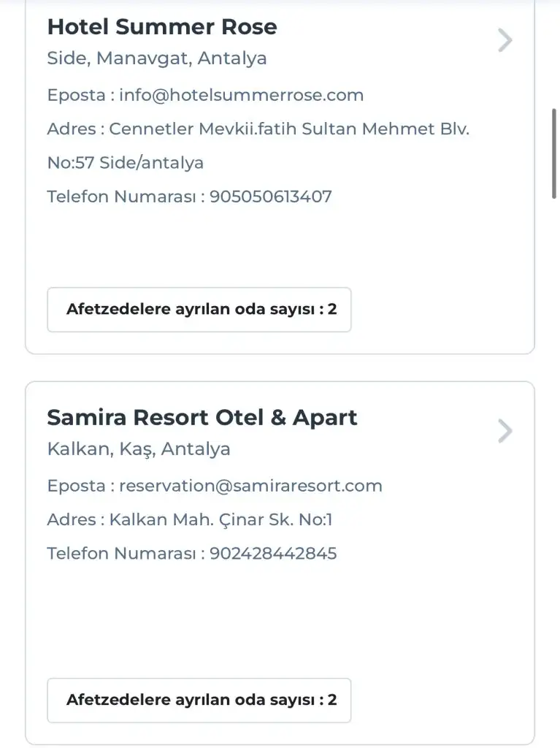560x748 pixels.
Task: Tap phone number 902428442845
Action: 273,554
